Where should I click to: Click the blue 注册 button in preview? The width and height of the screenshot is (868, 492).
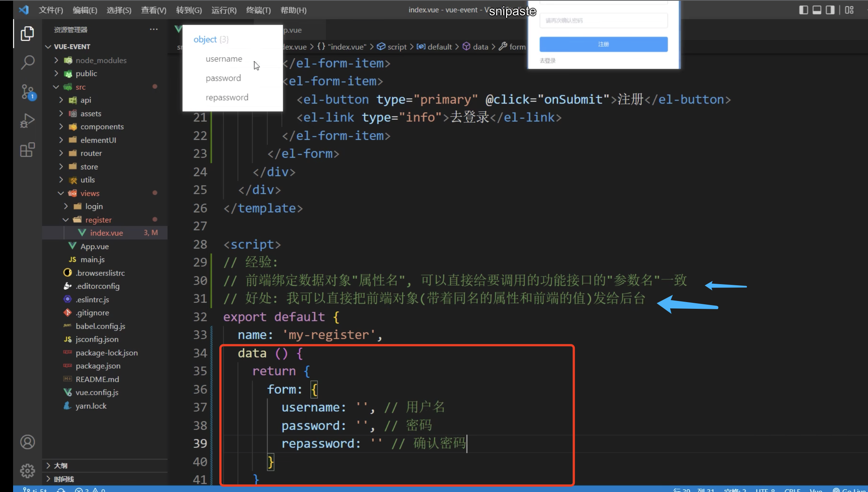coord(604,44)
